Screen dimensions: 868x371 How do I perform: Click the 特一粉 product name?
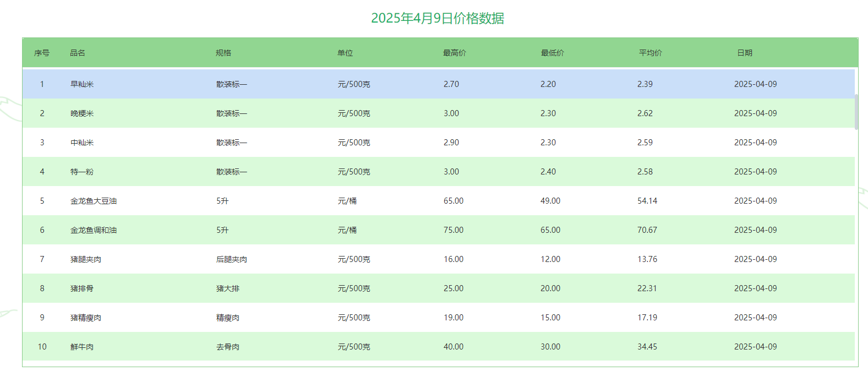click(82, 172)
